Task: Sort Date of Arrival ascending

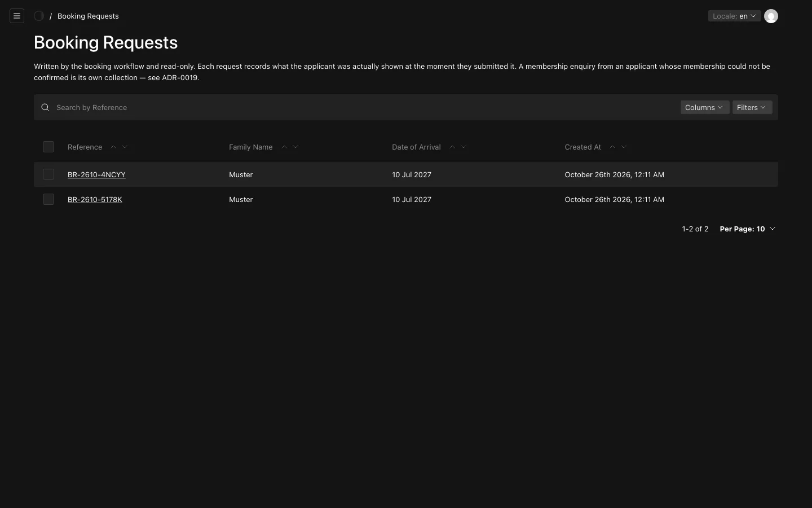Action: tap(452, 147)
